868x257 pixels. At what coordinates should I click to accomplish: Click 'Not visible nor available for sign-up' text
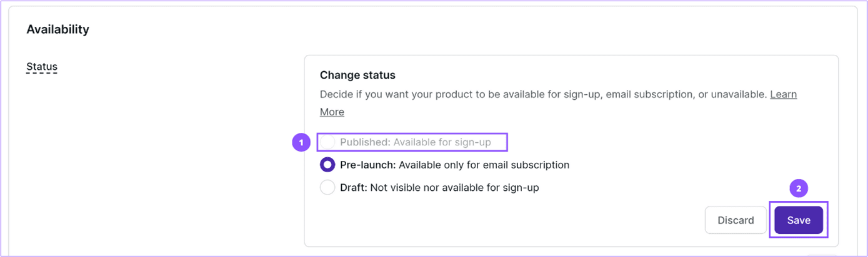point(454,187)
